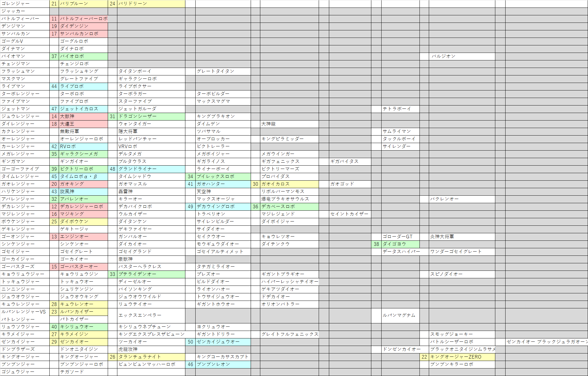Select the cell テトラボーイ
The height and width of the screenshot is (376, 588).
pos(400,109)
